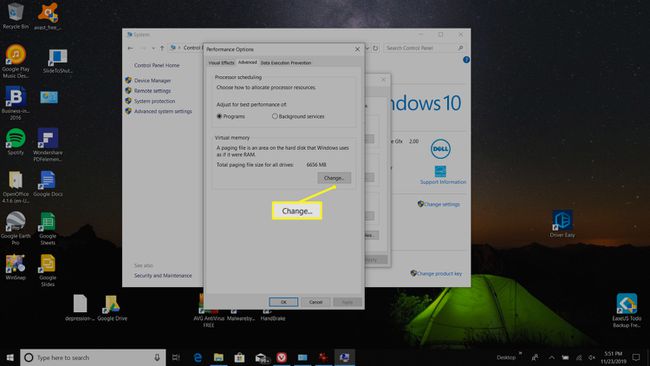Viewport: 650px width, 366px height.
Task: Select the OpenOffice desktop icon
Action: (x=16, y=187)
